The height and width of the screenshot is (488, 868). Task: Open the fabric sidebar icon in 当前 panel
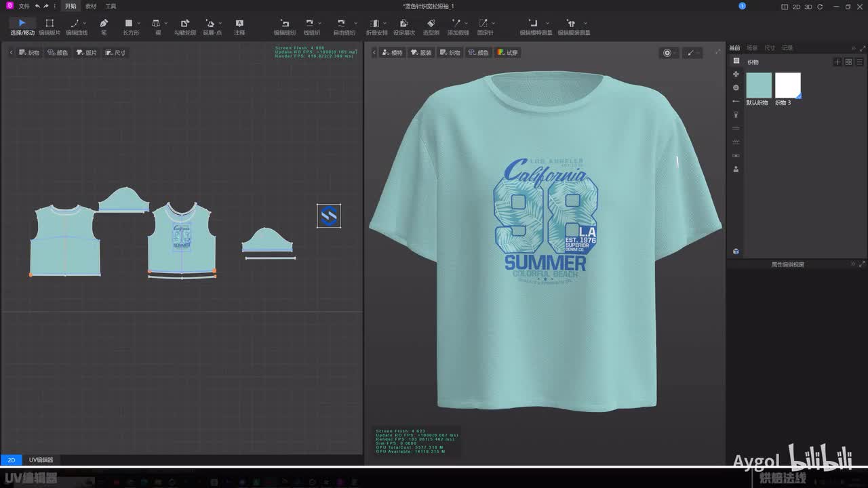736,61
